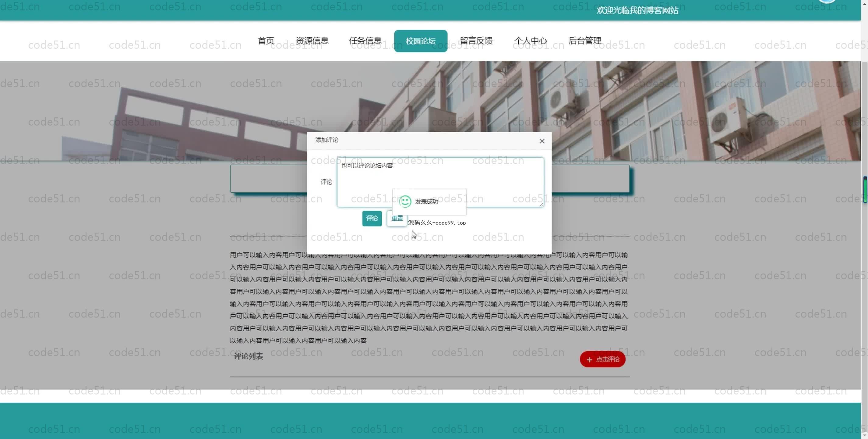Click the textarea resize handle corner
The width and height of the screenshot is (868, 439).
[541, 204]
